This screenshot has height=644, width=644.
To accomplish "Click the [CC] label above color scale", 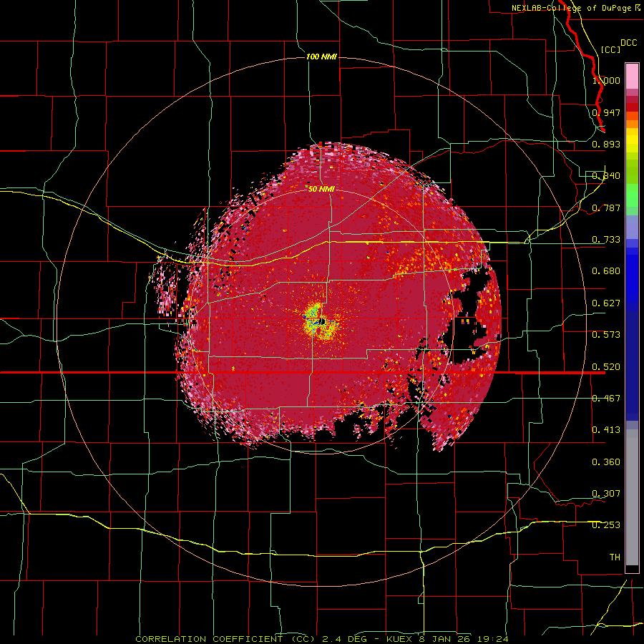I will click(611, 49).
